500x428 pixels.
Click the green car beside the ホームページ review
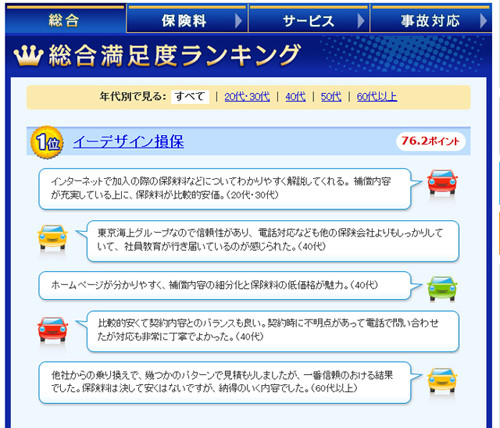coord(442,288)
